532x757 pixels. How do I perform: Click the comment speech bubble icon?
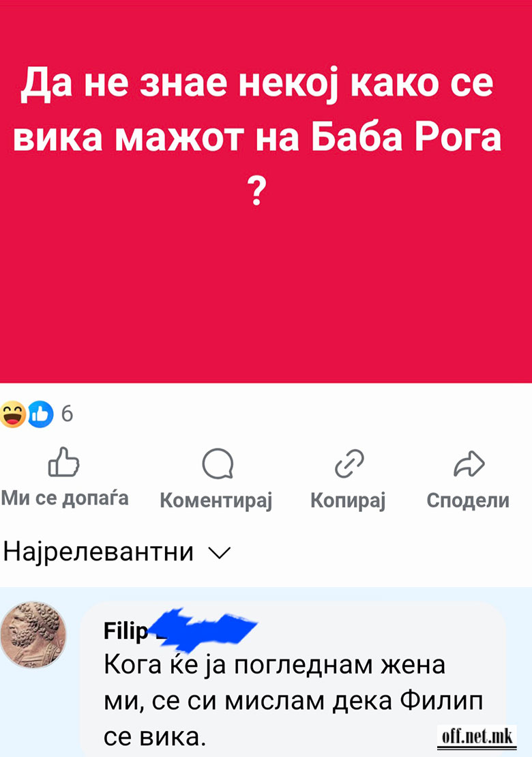point(218,463)
